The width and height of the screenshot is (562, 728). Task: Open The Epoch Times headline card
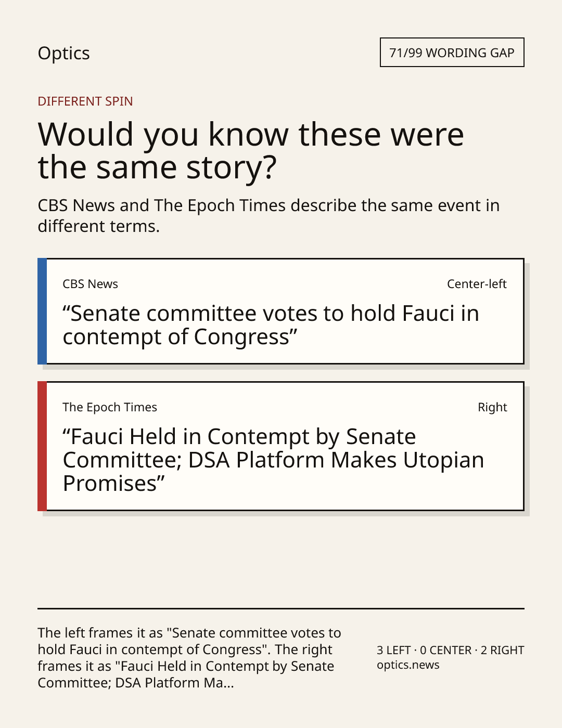[281, 446]
